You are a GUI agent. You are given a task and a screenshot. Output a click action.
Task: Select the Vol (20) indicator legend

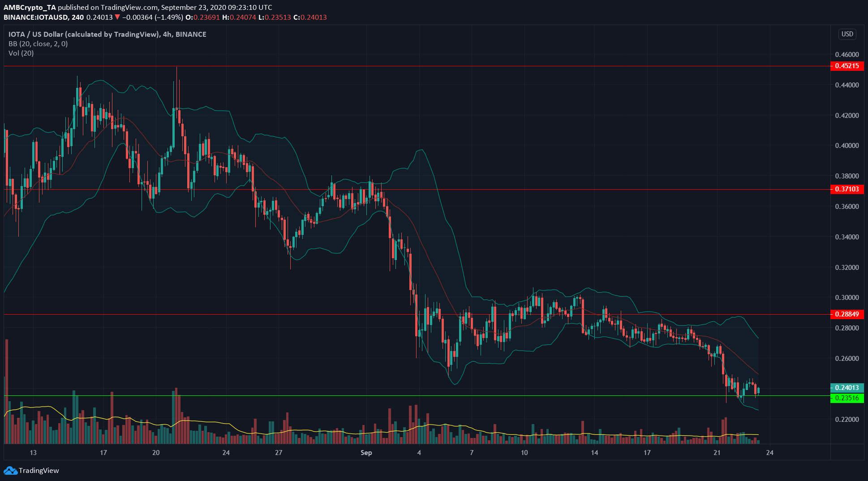point(21,53)
